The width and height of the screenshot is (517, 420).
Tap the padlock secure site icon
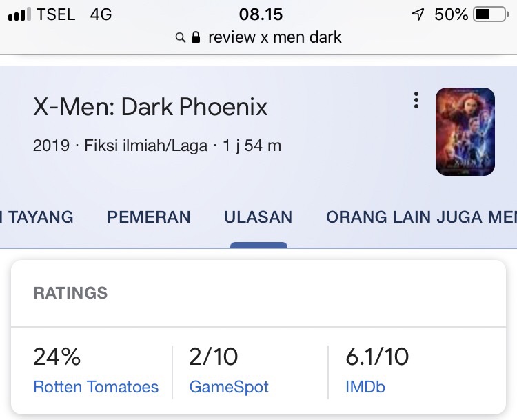[x=196, y=38]
